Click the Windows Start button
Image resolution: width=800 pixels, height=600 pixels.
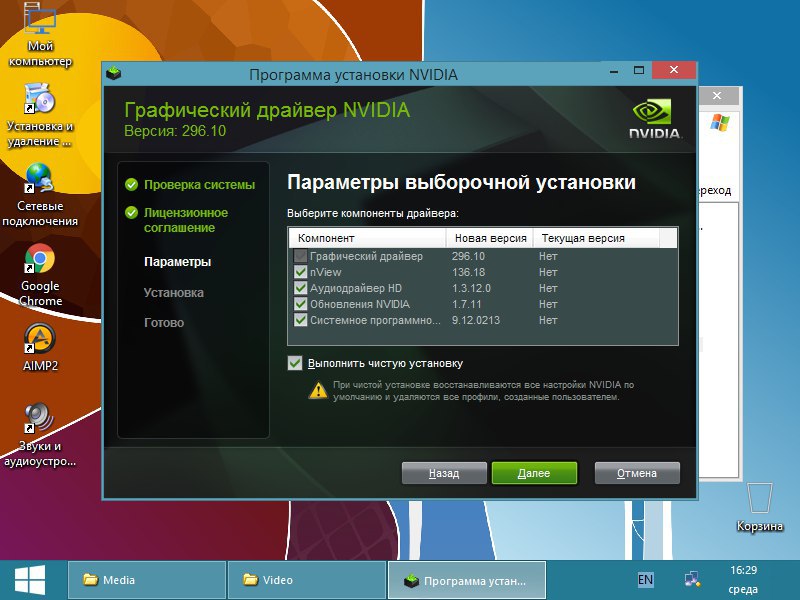point(30,580)
